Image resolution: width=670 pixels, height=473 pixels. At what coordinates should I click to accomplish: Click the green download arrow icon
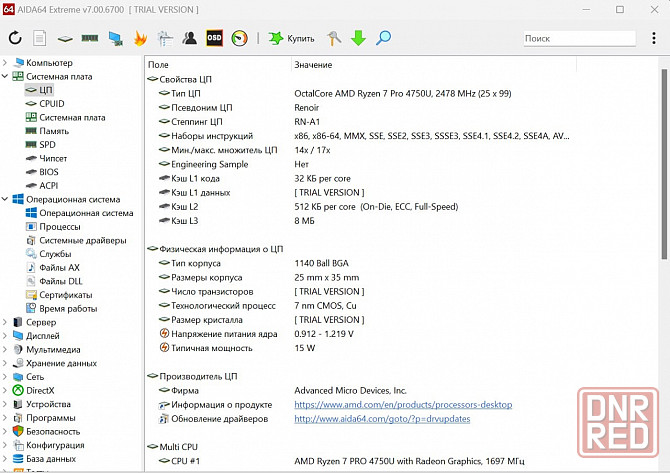[x=358, y=39]
